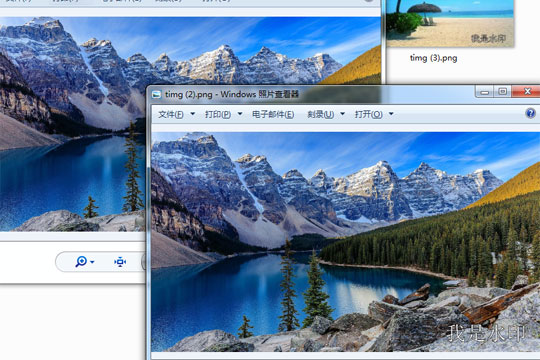The width and height of the screenshot is (540, 360).
Task: Click the fit to window icon
Action: (120, 262)
